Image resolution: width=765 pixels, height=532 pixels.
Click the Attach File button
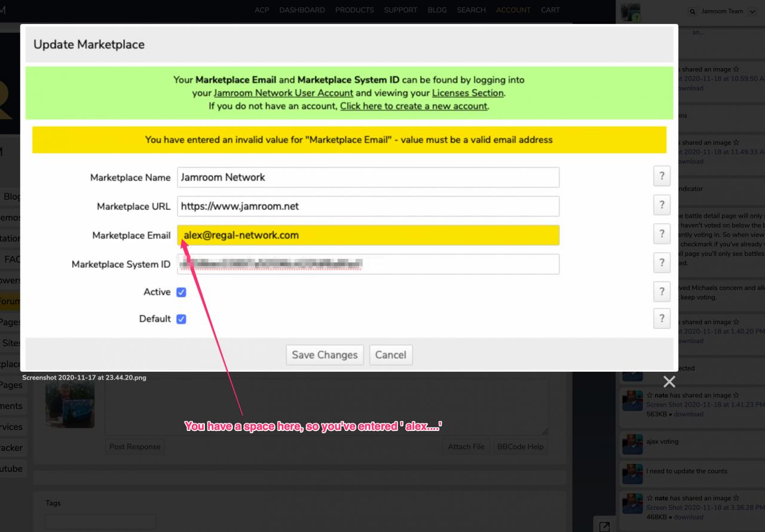point(466,447)
